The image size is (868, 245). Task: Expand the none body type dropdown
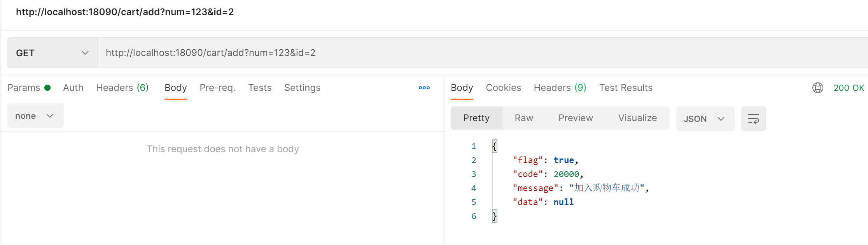point(35,116)
